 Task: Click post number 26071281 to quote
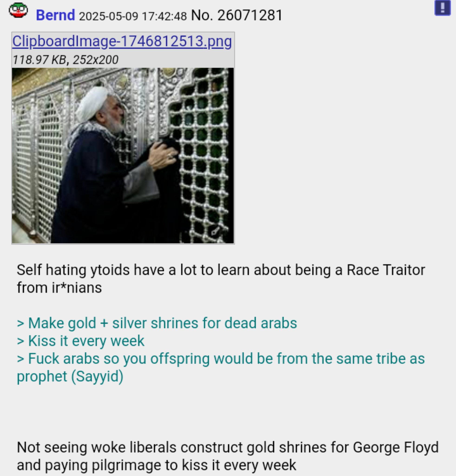[x=250, y=15]
